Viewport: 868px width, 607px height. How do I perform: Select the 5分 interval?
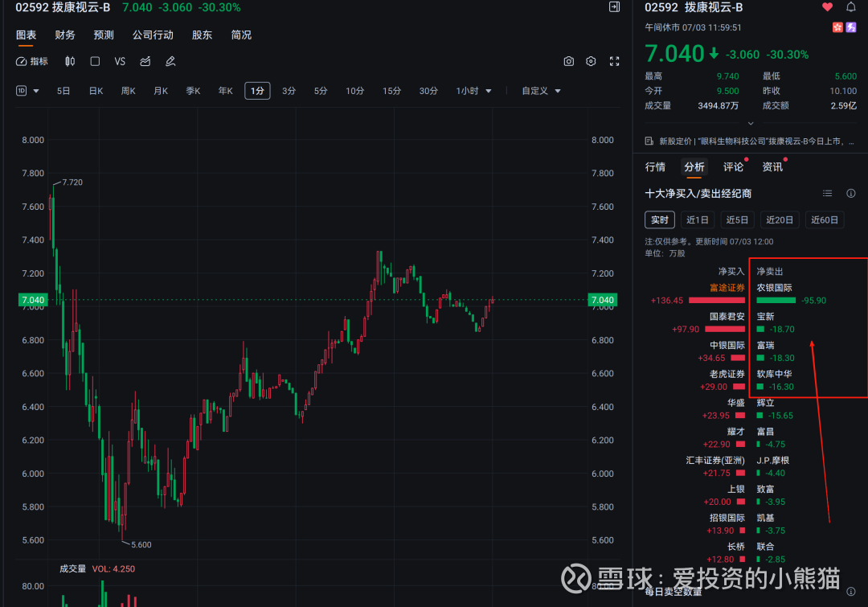[321, 91]
